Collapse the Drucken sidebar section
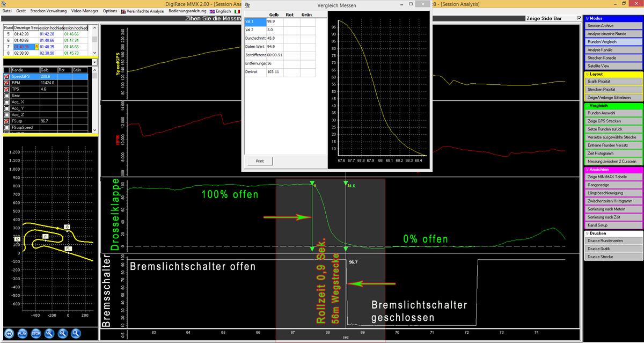Viewport: 644px width, 343px height. 587,233
